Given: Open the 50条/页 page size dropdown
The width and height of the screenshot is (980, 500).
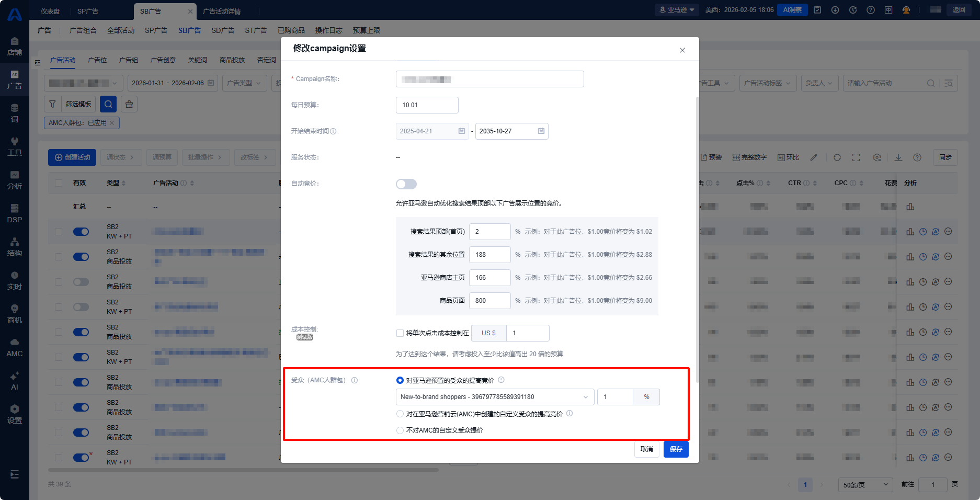Looking at the screenshot, I should pyautogui.click(x=865, y=485).
